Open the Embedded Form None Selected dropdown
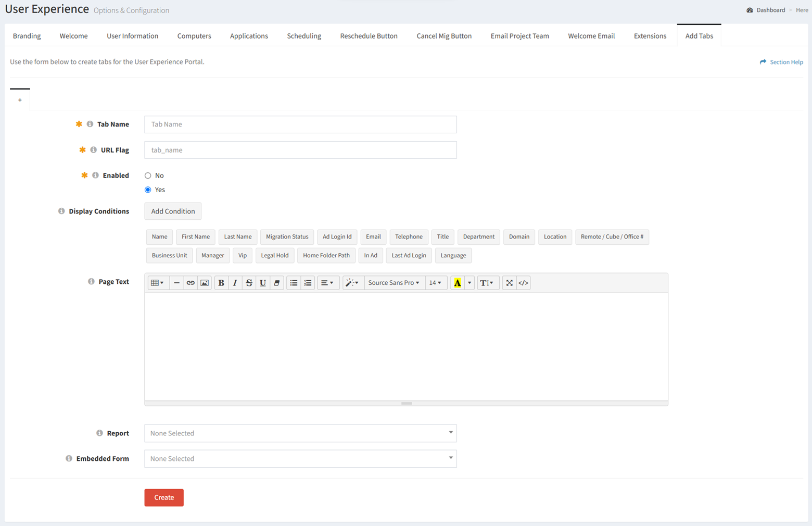Screen dimensions: 812x526 [x=300, y=458]
